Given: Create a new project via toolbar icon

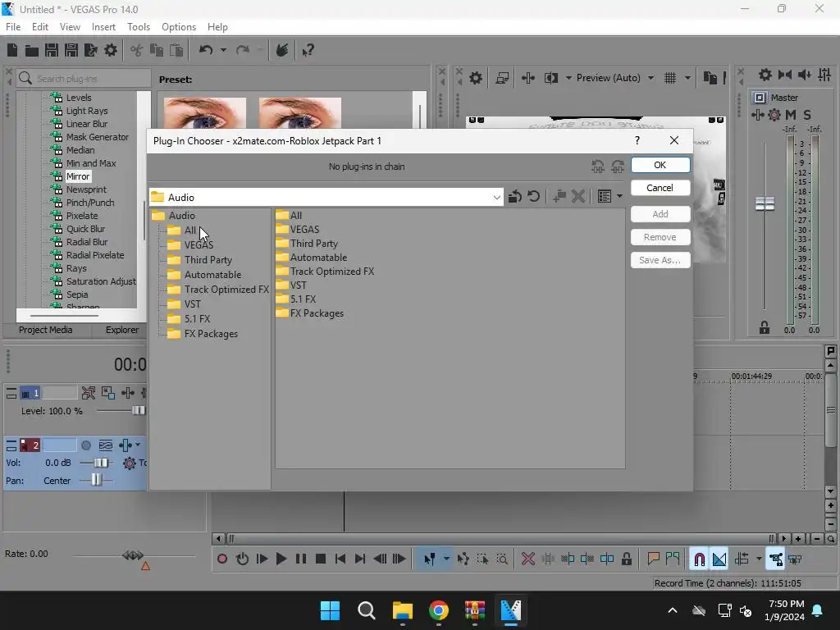Looking at the screenshot, I should point(11,50).
